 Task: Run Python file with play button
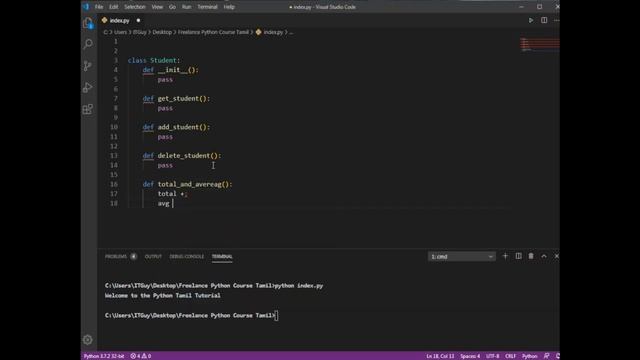531,20
